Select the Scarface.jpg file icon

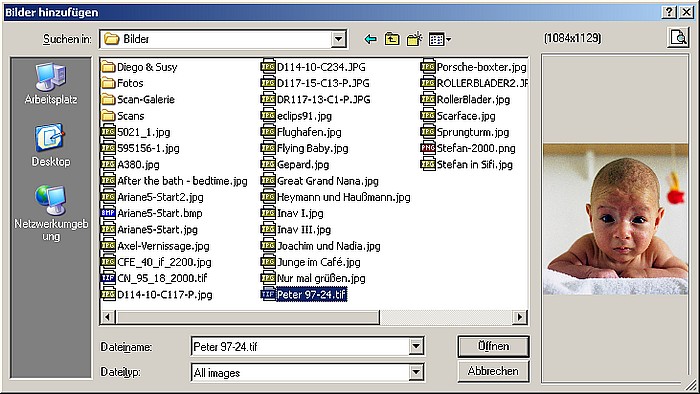click(x=428, y=116)
